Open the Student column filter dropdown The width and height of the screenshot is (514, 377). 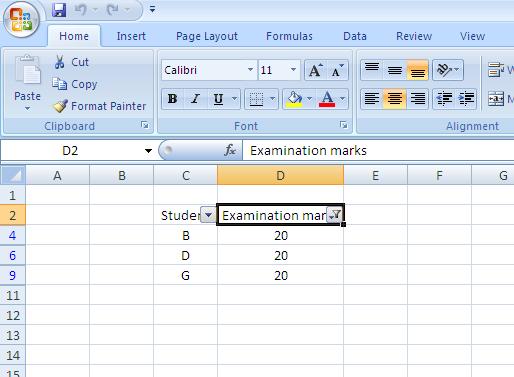208,215
